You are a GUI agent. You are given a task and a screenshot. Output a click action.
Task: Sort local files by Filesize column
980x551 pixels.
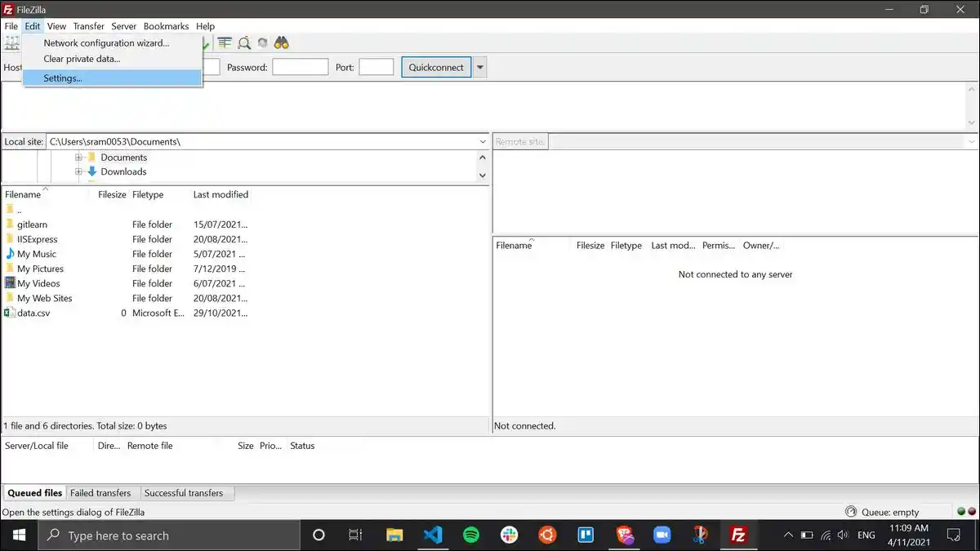112,194
